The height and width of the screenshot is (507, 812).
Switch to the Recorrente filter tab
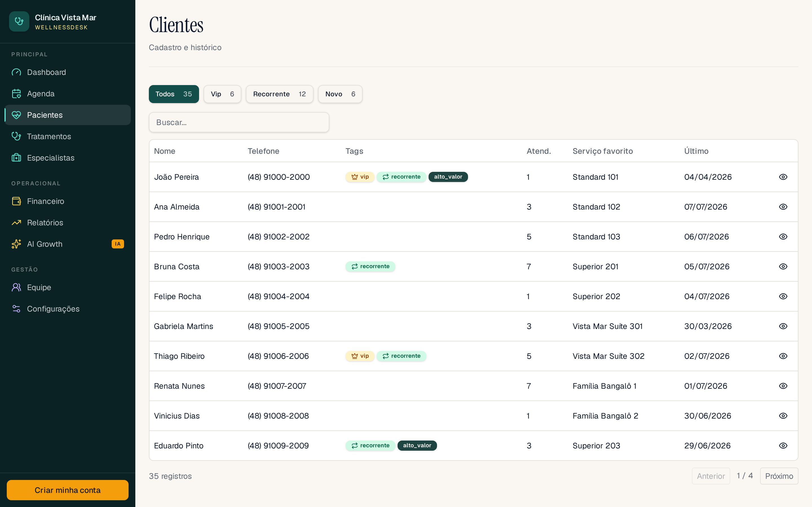(x=279, y=94)
